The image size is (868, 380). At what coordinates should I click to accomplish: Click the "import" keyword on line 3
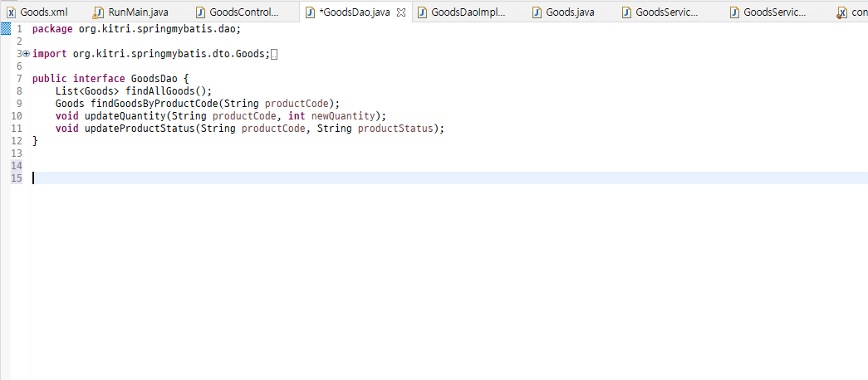coord(50,54)
